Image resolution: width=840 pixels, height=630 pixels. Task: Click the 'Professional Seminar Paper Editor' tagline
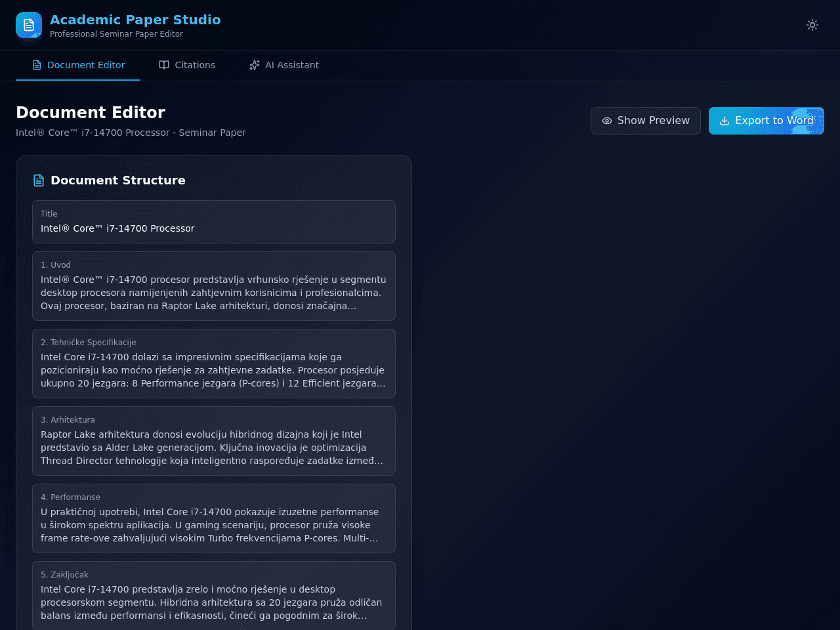tap(116, 34)
